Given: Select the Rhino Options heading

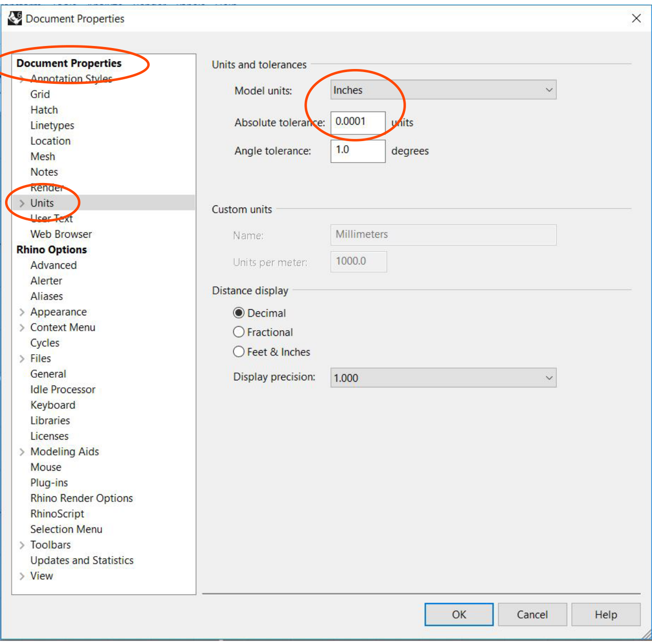Looking at the screenshot, I should click(52, 249).
